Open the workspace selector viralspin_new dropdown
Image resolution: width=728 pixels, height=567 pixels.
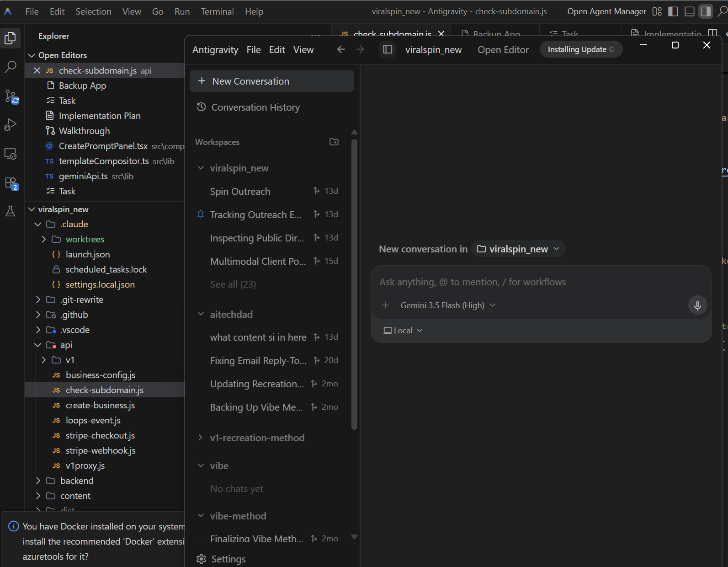[518, 249]
